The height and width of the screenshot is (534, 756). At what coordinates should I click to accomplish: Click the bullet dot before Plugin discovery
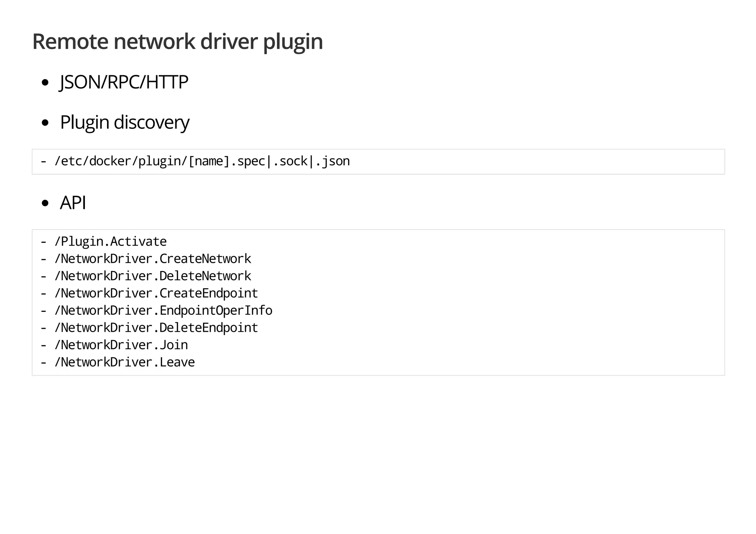tap(45, 123)
